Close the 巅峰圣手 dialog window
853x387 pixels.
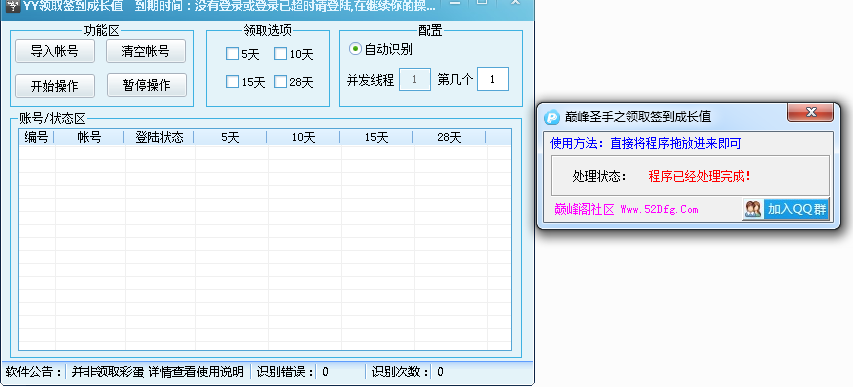(811, 112)
